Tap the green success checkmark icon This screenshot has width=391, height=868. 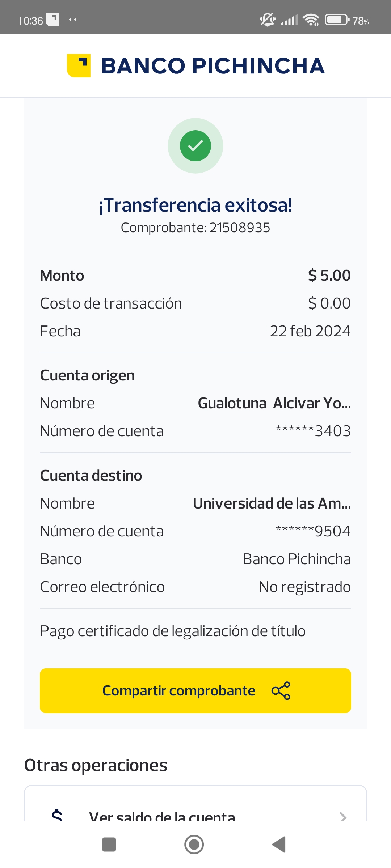click(x=195, y=146)
